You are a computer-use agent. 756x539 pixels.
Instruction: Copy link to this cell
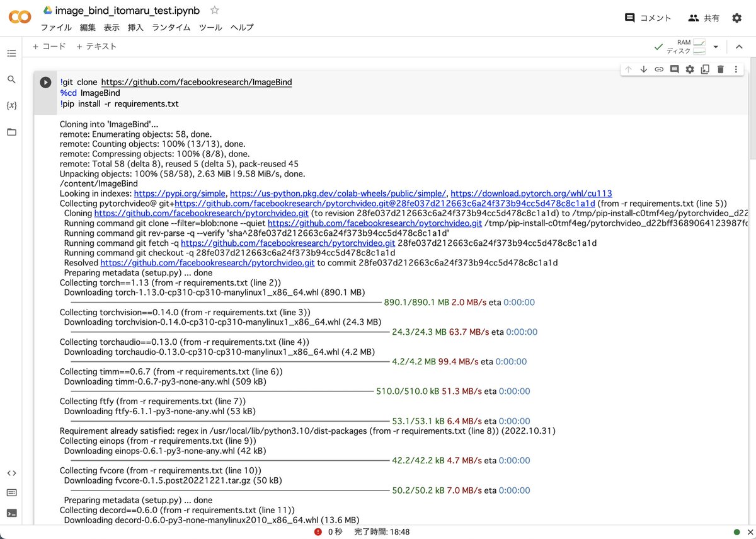pyautogui.click(x=659, y=69)
